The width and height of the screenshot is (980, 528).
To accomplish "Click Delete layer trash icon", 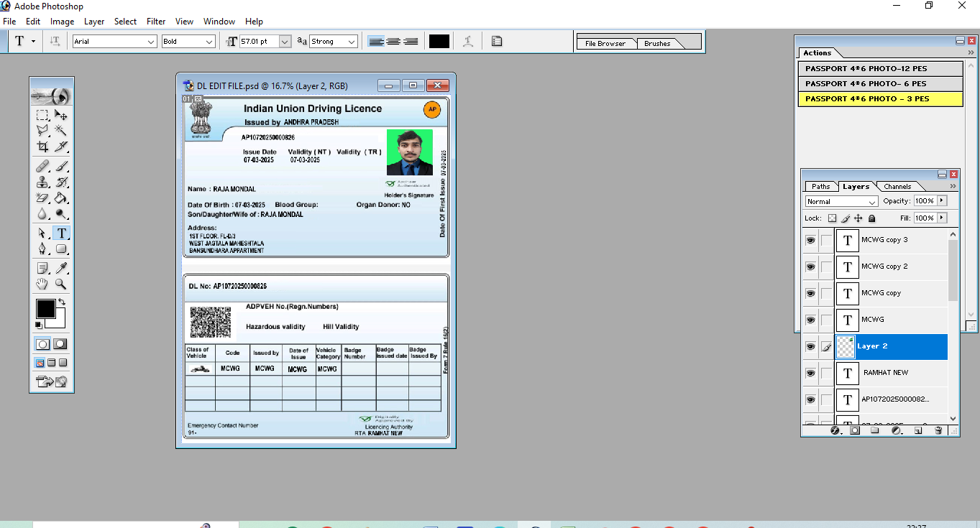I will [938, 430].
